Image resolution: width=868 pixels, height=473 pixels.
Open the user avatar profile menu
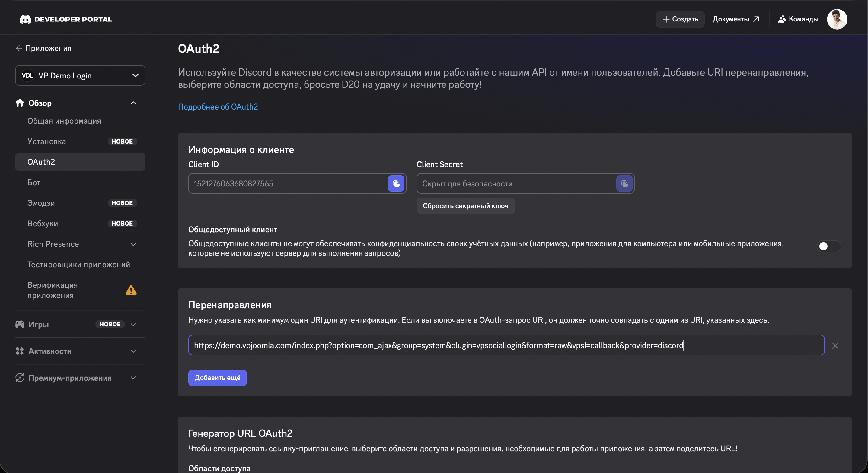point(837,19)
